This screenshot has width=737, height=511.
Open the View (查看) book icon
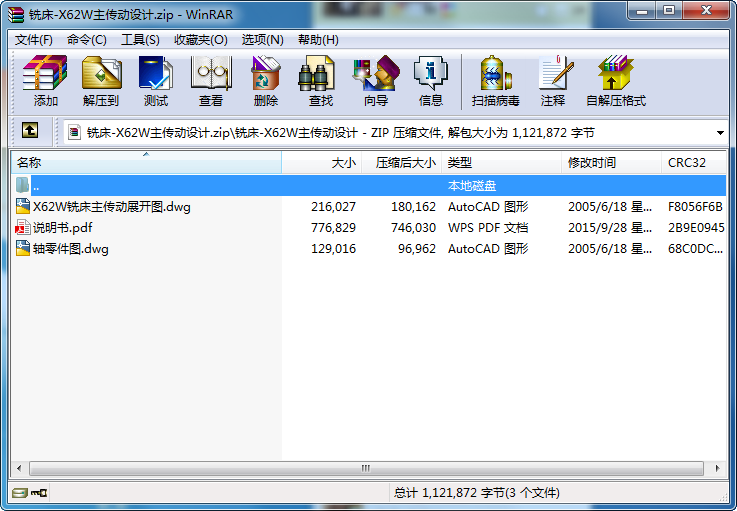[211, 73]
